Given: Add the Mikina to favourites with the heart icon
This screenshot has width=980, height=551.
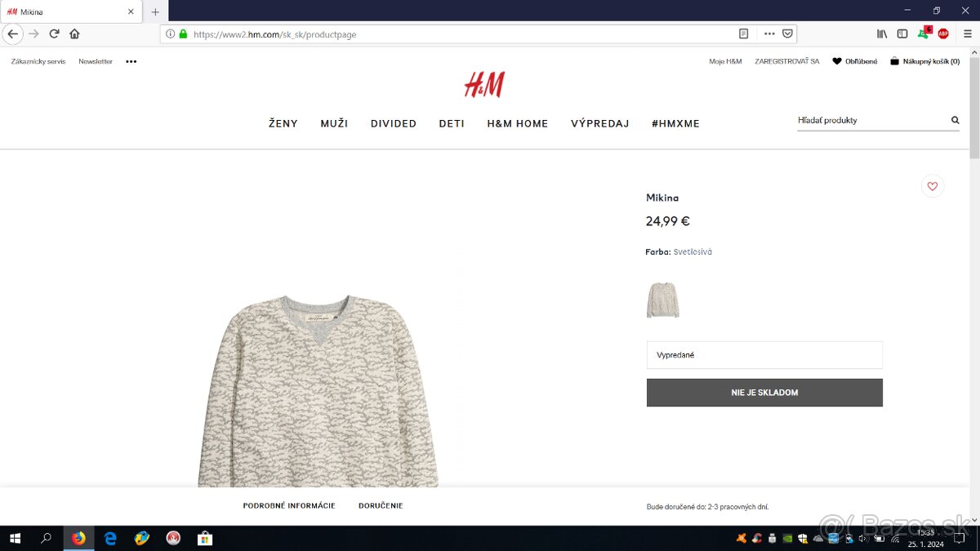Looking at the screenshot, I should click(x=932, y=186).
